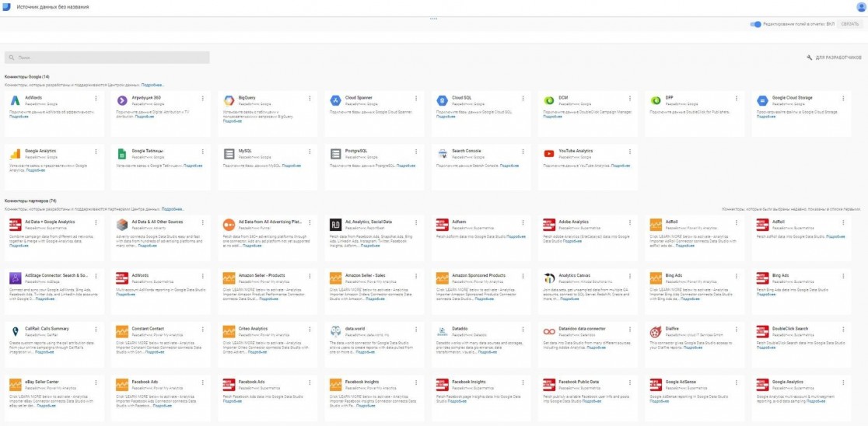Screen dimensions: 868x426
Task: Choose the DFP connector icon
Action: coord(656,100)
